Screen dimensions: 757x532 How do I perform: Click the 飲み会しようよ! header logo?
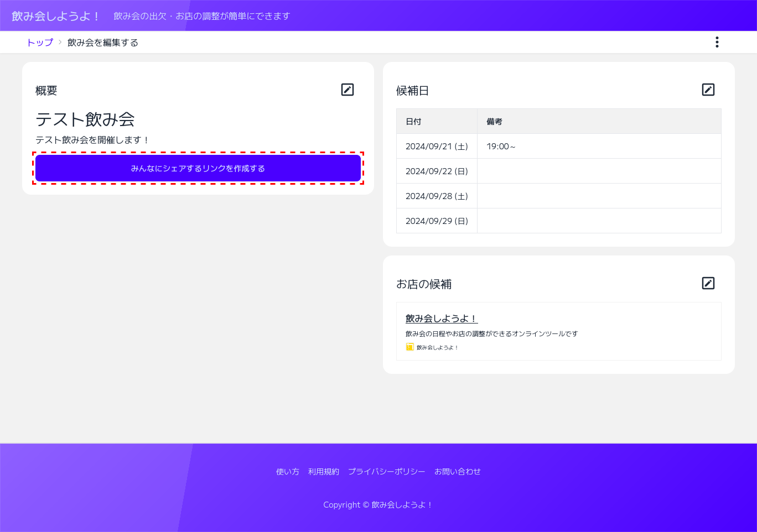[x=55, y=16]
